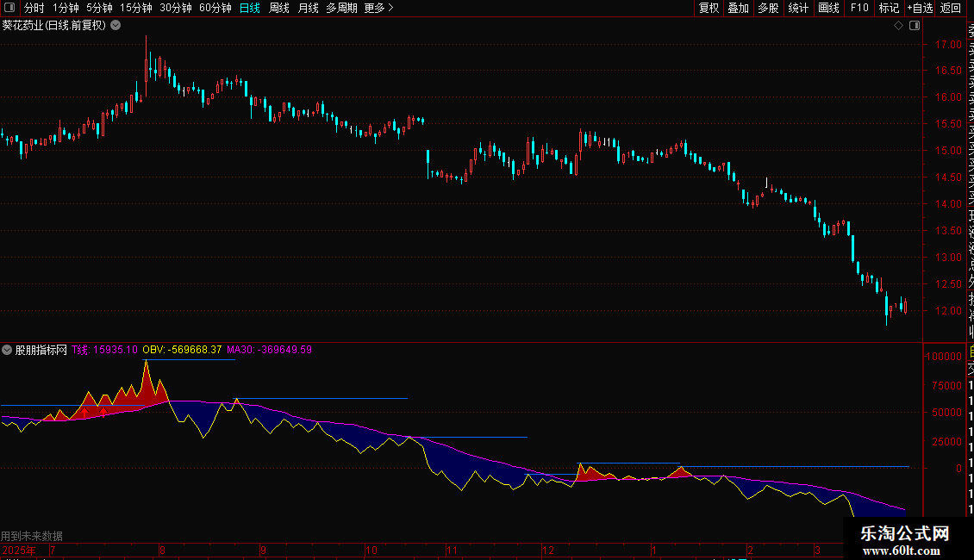Switch to 分时 intraday view
Screen dimensions: 974x560
tap(34, 8)
